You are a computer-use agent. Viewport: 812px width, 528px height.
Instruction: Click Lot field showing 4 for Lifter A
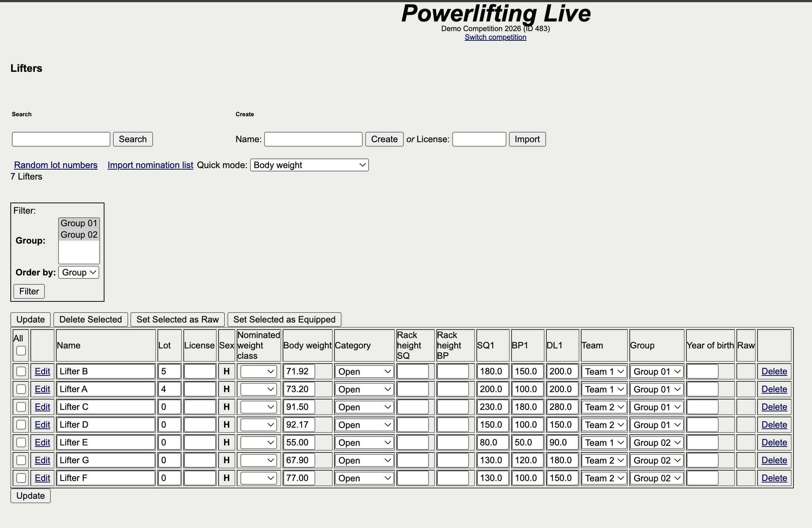(x=170, y=389)
